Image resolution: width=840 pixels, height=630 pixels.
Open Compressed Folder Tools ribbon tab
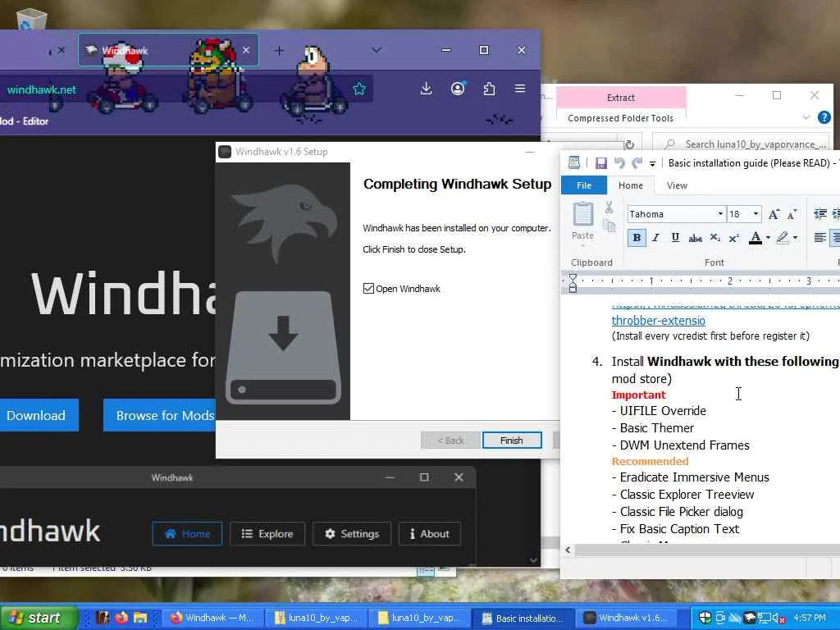click(621, 118)
